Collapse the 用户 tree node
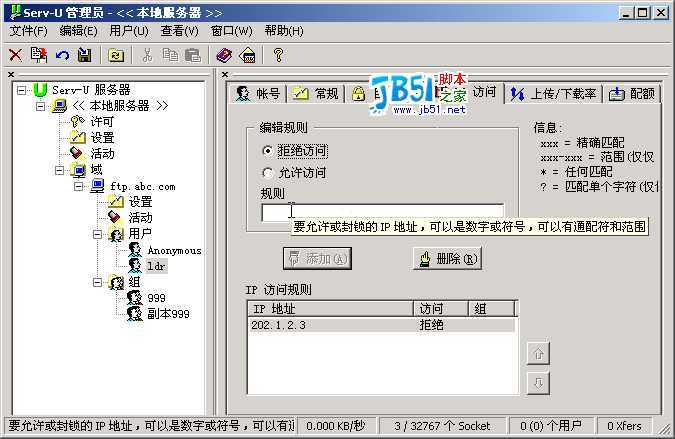 [x=97, y=235]
